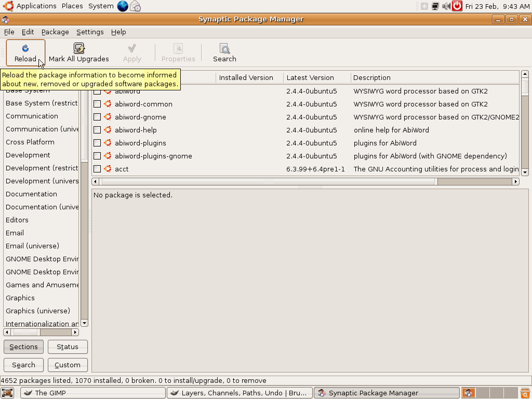532x399 pixels.
Task: Click package list scroll-right arrow
Action: [516, 181]
